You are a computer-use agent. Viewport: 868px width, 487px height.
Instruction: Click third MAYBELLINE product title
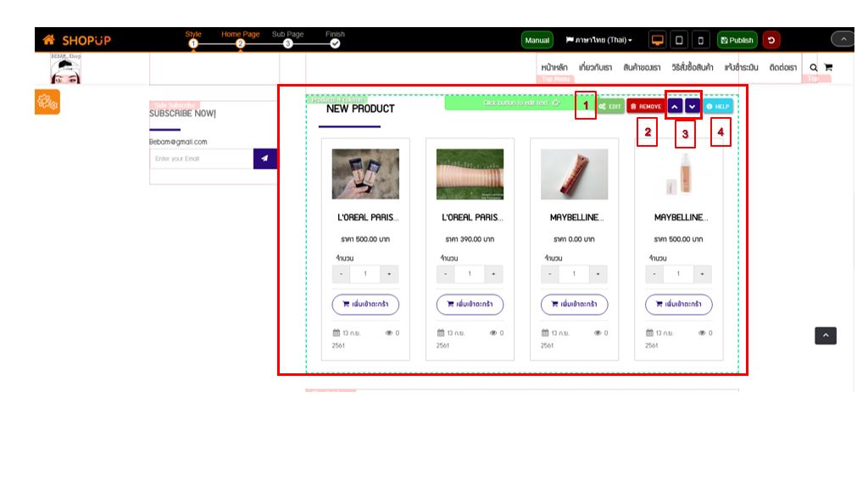point(576,217)
